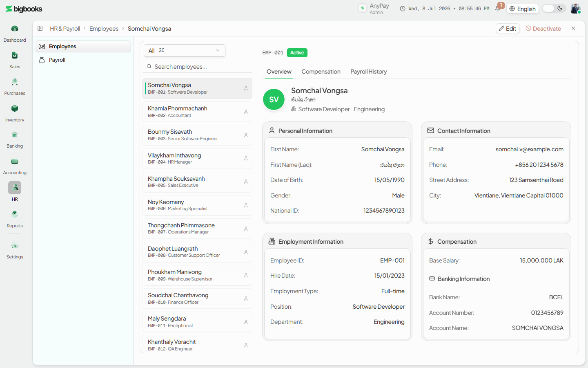Select Employees in the HR submenu
Screen dimensions: 588x368
tap(83, 46)
